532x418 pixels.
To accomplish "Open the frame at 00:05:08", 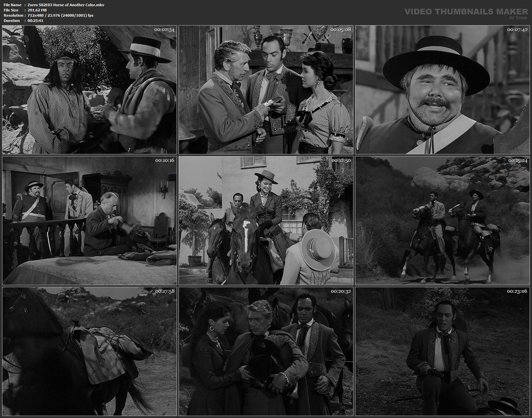I will [266, 89].
